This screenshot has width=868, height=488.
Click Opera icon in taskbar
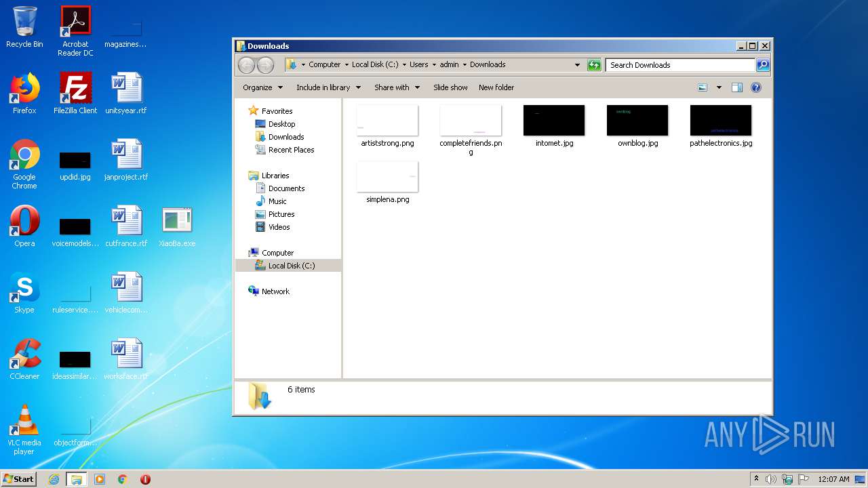point(145,479)
